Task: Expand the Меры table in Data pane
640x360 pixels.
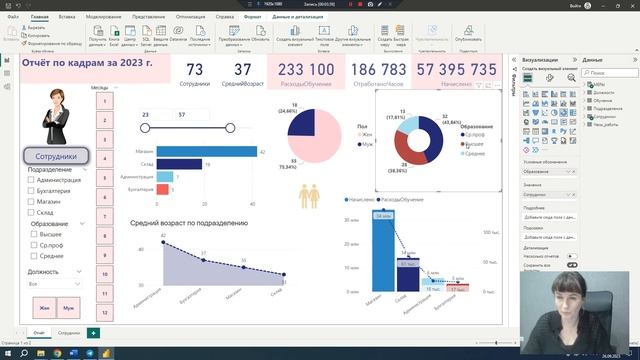Action: point(584,84)
